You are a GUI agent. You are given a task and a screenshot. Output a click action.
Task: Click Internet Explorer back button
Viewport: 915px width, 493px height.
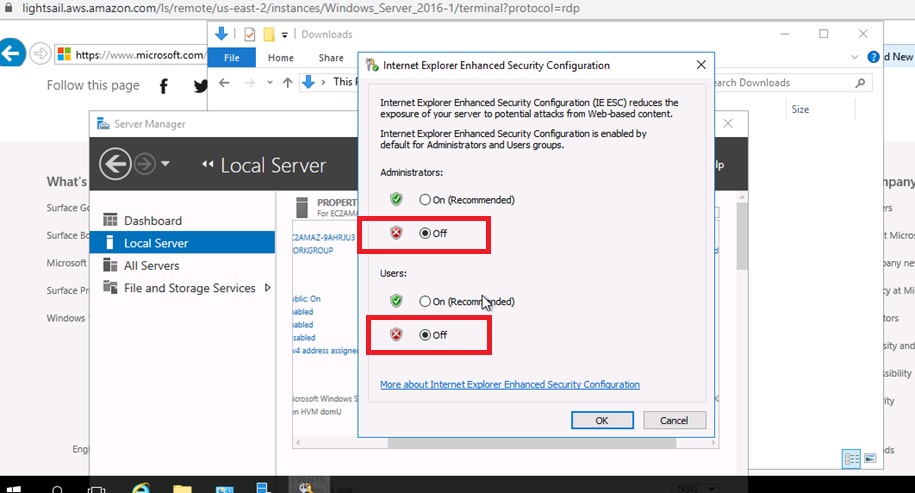[x=11, y=54]
